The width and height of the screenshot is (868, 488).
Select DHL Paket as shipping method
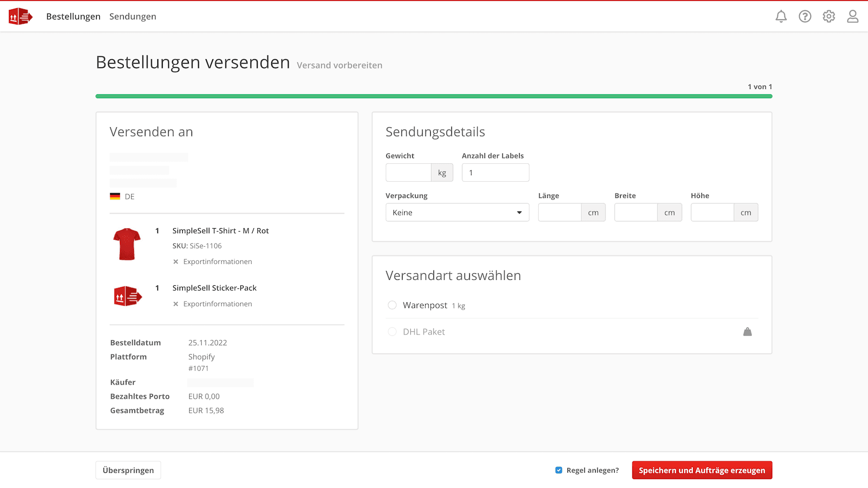click(392, 331)
